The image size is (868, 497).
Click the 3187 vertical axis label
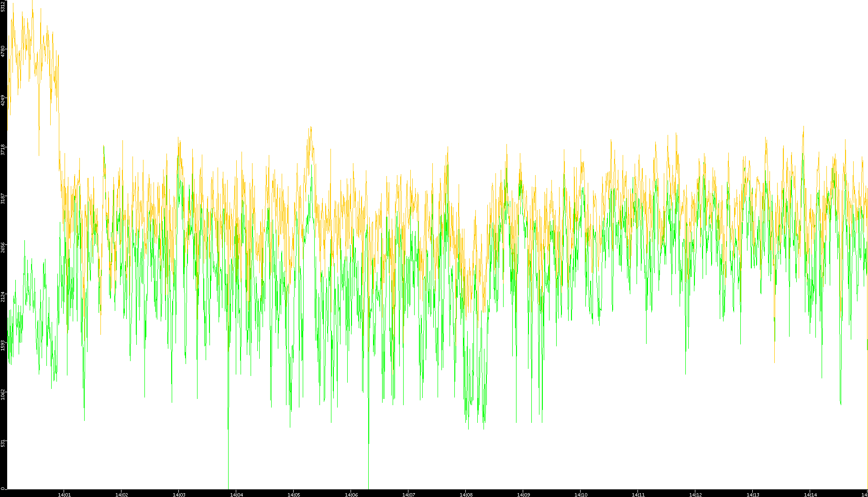point(3,198)
